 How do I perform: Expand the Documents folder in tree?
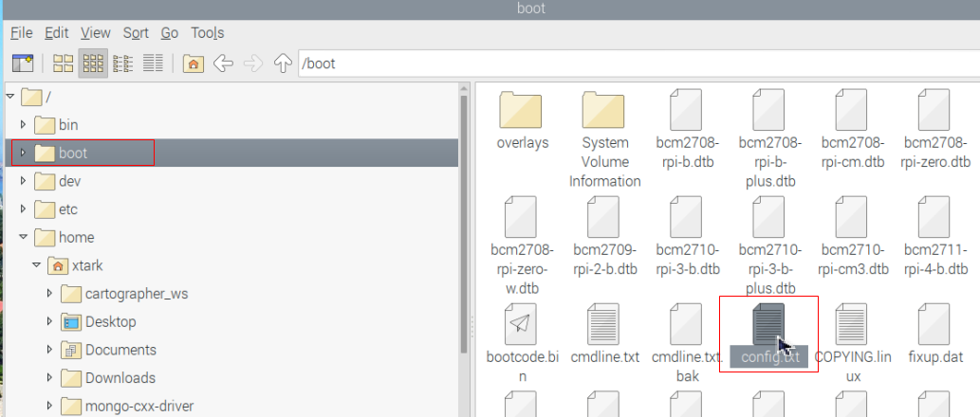coord(50,350)
